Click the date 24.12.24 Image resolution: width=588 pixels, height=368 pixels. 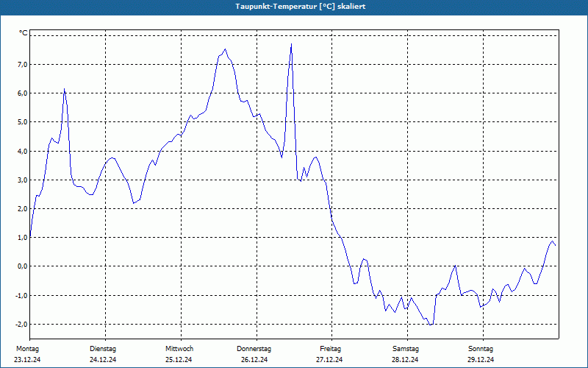point(103,360)
